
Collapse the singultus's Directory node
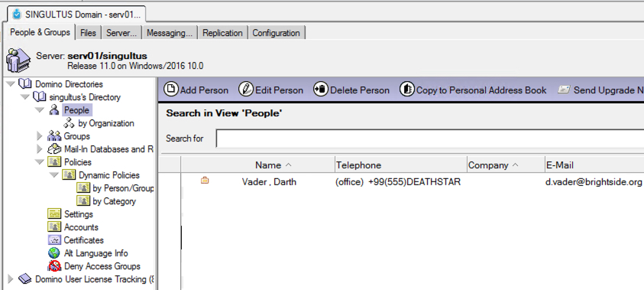[x=25, y=97]
